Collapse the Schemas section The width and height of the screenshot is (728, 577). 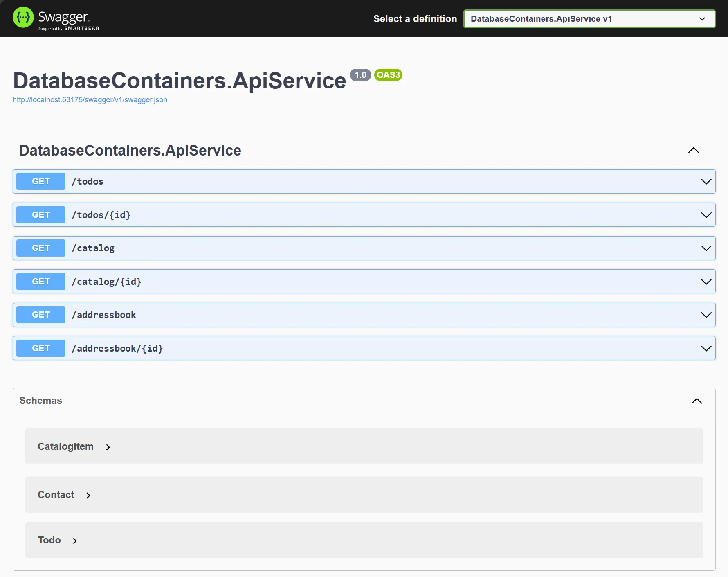(697, 401)
